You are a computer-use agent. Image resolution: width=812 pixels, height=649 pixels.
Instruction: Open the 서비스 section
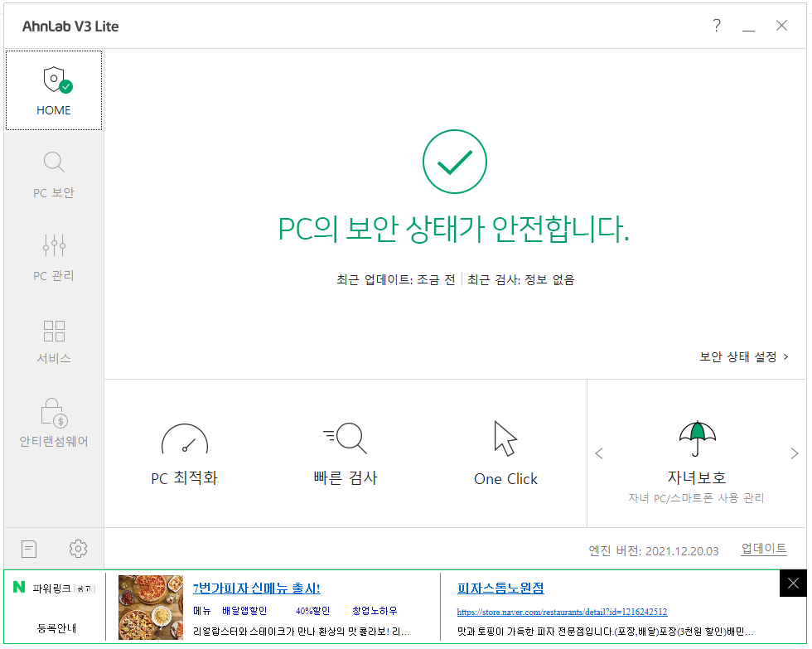click(x=53, y=341)
